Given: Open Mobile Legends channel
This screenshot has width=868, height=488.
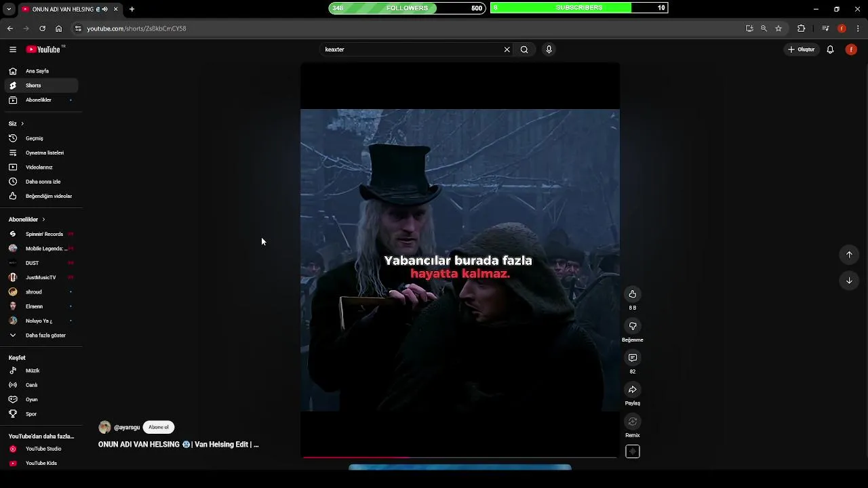Looking at the screenshot, I should coord(41,249).
